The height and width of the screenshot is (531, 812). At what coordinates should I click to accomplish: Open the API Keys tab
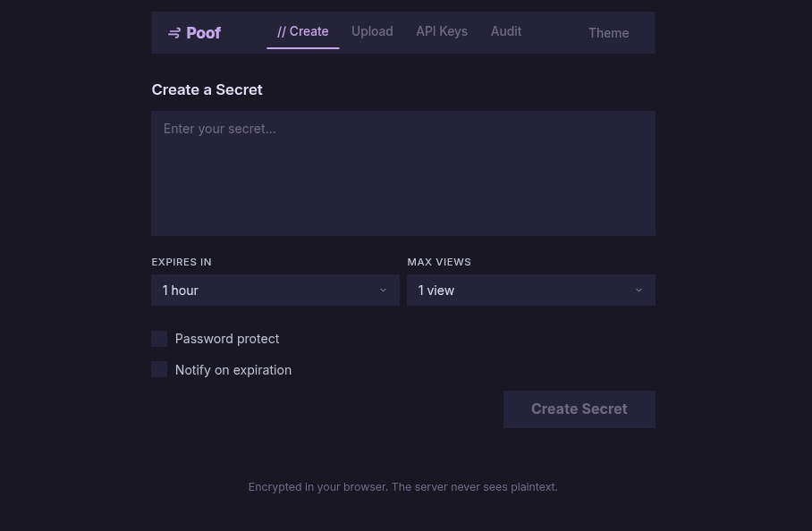click(x=442, y=31)
